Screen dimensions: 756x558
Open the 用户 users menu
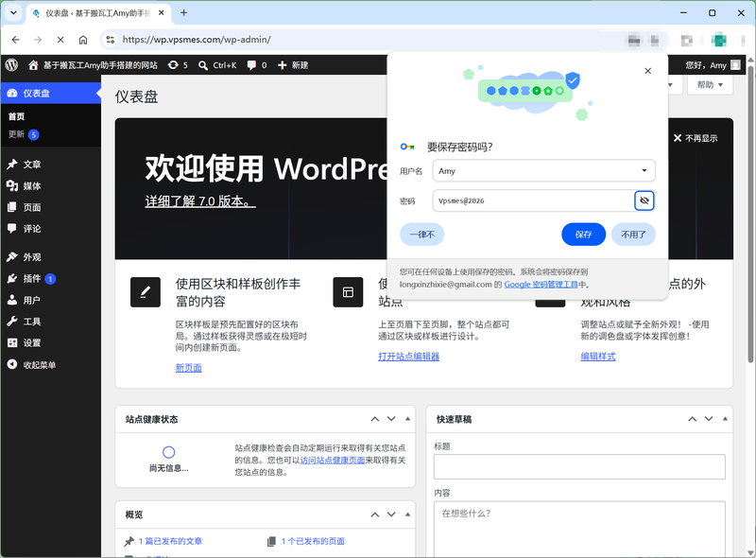51,300
